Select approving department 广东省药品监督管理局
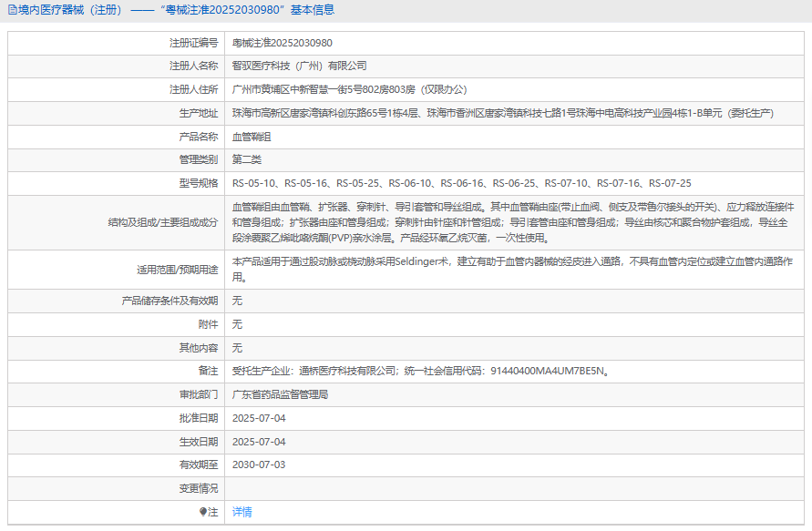This screenshot has height=531, width=812. (280, 394)
